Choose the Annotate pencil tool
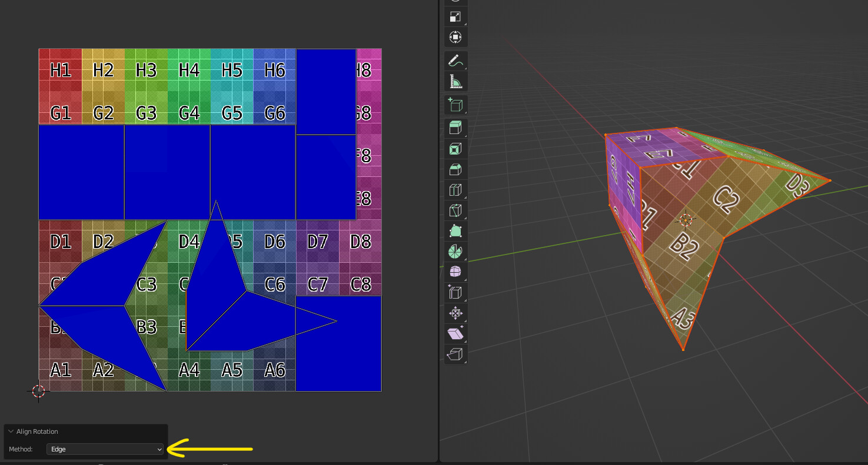Image resolution: width=868 pixels, height=465 pixels. [x=455, y=60]
